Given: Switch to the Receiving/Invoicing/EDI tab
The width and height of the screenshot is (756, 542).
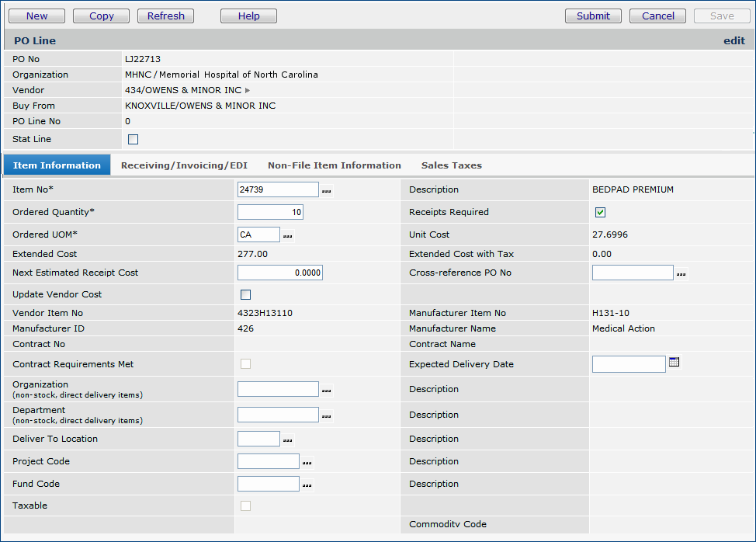Looking at the screenshot, I should [184, 165].
